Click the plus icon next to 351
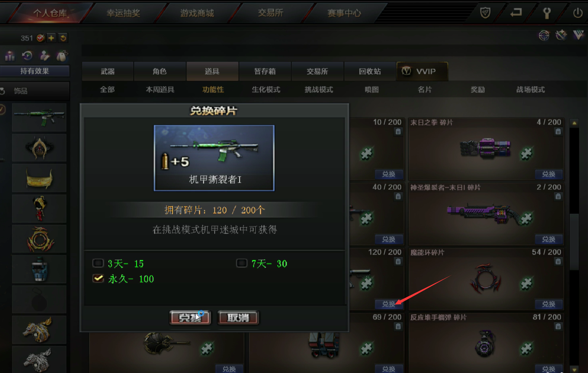This screenshot has height=373, width=588. tap(51, 38)
